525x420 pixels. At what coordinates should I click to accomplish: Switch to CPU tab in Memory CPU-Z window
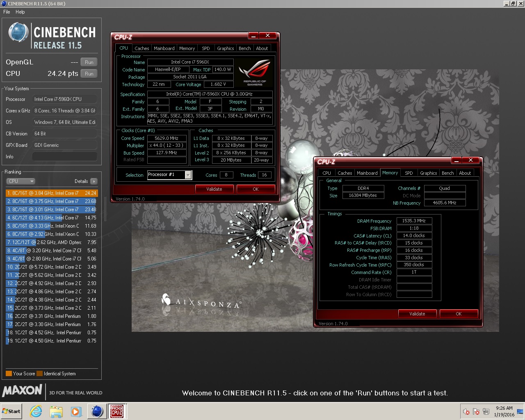click(326, 173)
